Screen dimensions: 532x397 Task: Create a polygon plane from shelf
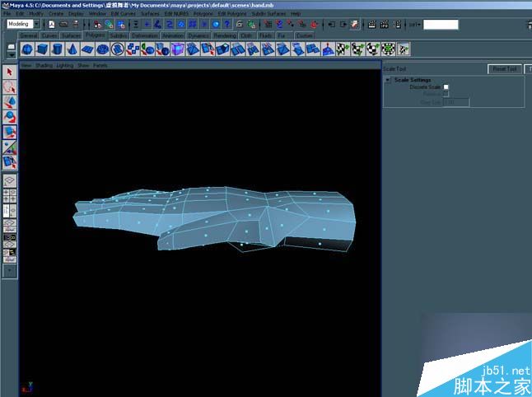(87, 49)
